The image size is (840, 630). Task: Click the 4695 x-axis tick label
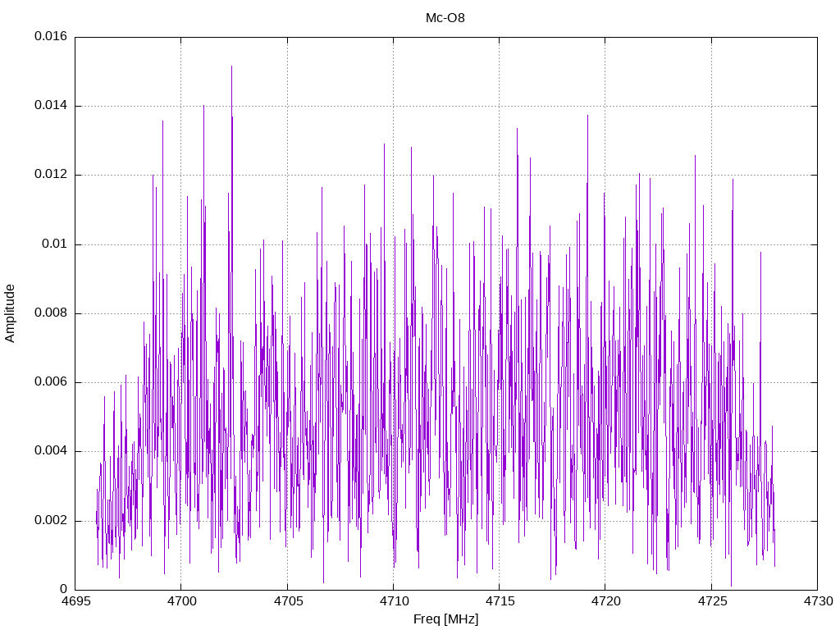coord(75,601)
